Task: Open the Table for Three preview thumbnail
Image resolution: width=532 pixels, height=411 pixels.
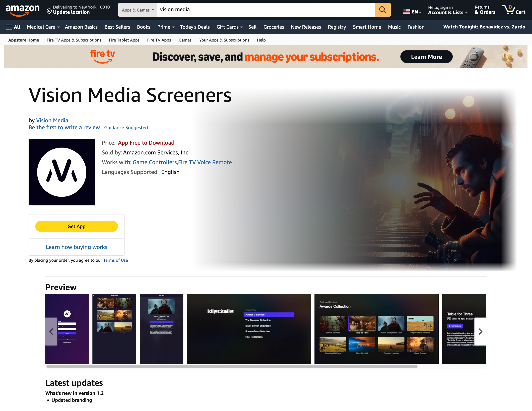Action: [464, 329]
